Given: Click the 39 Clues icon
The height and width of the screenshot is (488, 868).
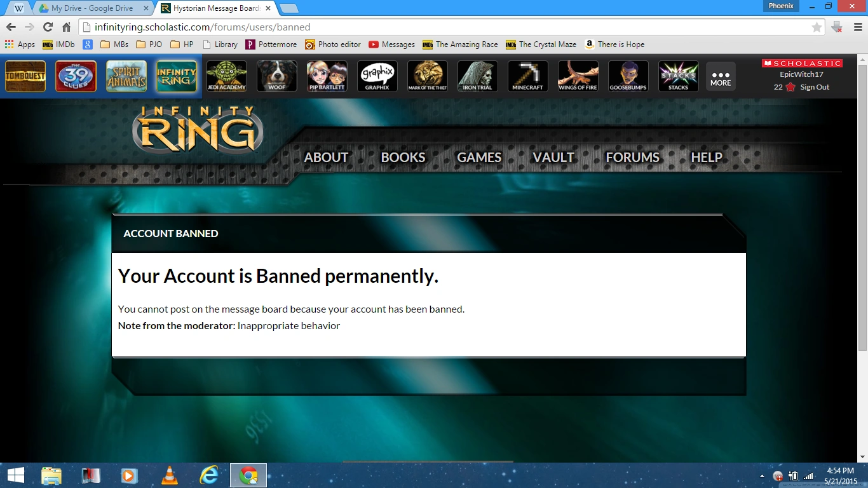Looking at the screenshot, I should coord(76,76).
